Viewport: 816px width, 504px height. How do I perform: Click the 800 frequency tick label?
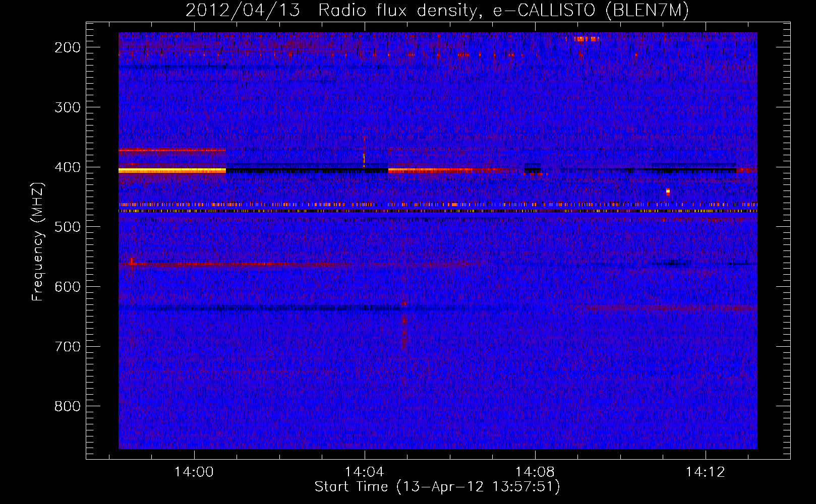68,406
